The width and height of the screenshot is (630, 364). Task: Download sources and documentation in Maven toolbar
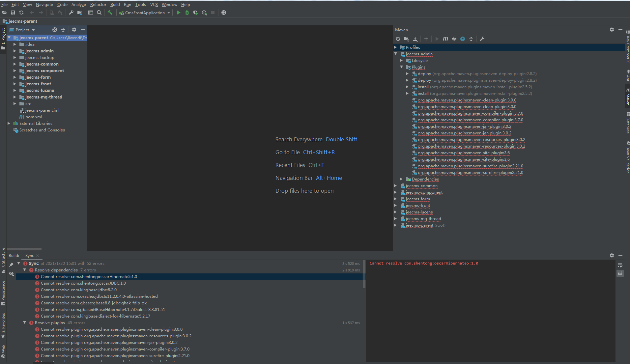415,39
